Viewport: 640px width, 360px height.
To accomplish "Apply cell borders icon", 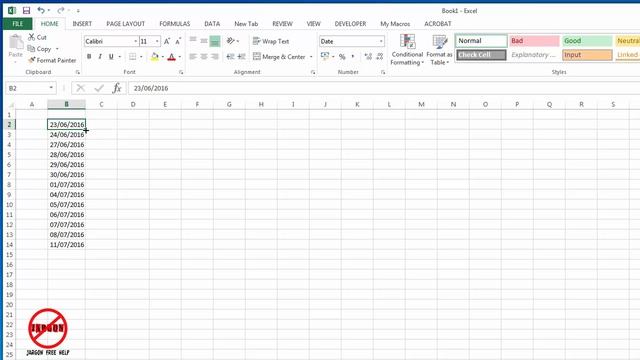I will [133, 56].
